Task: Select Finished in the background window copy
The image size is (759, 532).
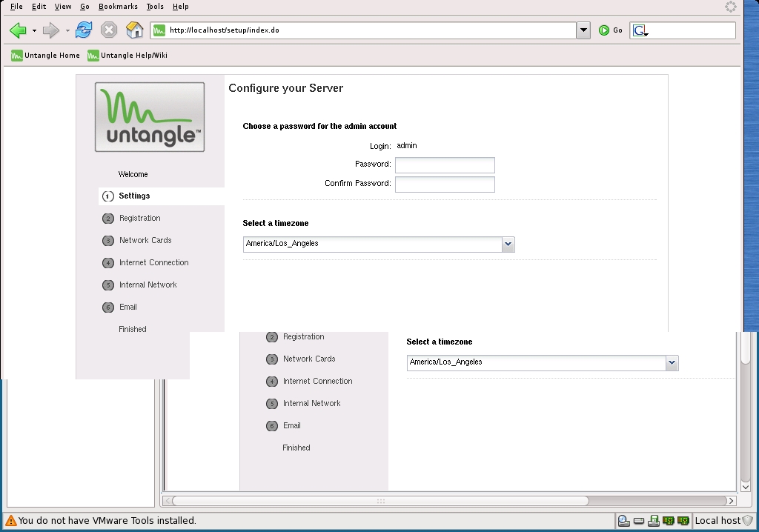Action: pyautogui.click(x=296, y=448)
